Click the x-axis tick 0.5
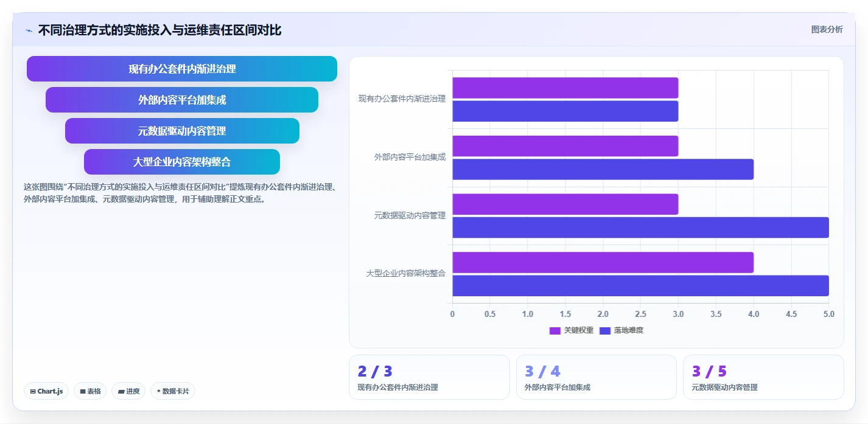 (490, 314)
